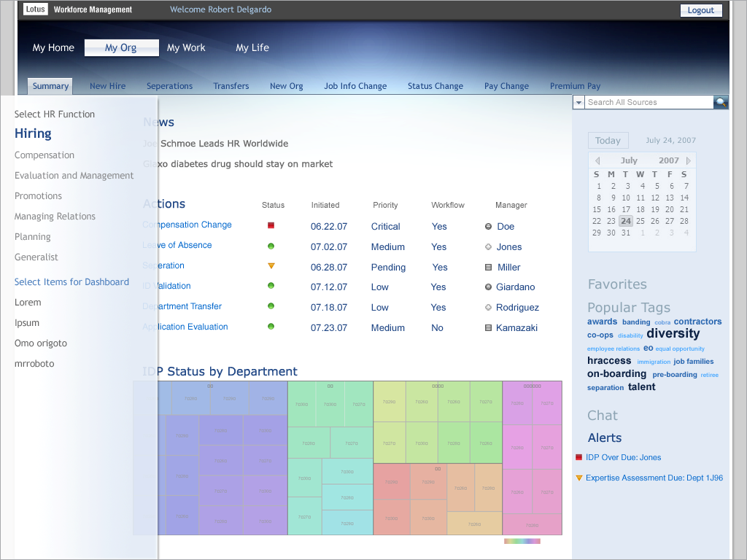Open the Premium Pay sub-tab
Image resolution: width=747 pixels, height=560 pixels.
click(x=575, y=86)
